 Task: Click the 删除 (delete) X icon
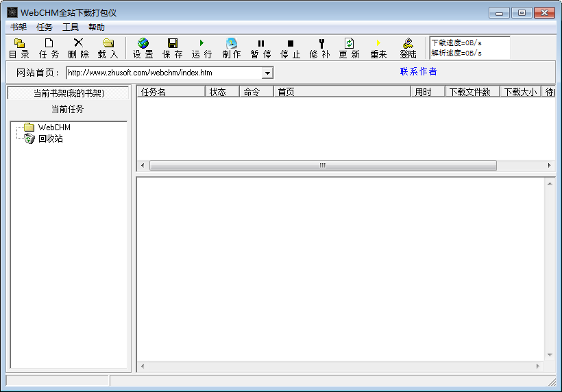[78, 48]
